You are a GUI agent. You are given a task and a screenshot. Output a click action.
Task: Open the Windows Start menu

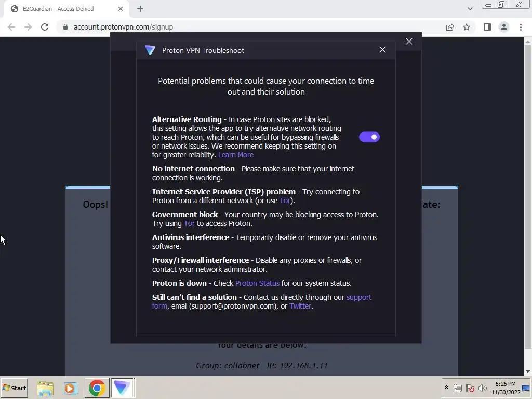pos(14,388)
